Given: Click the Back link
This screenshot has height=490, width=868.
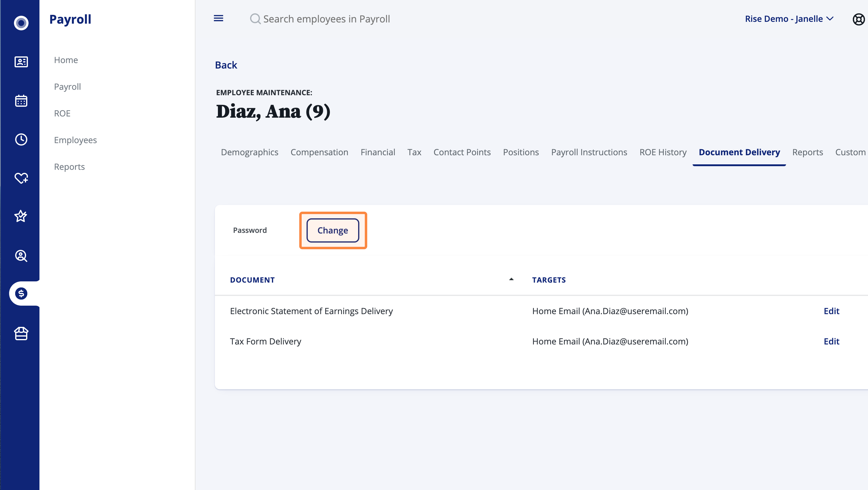Looking at the screenshot, I should tap(226, 65).
